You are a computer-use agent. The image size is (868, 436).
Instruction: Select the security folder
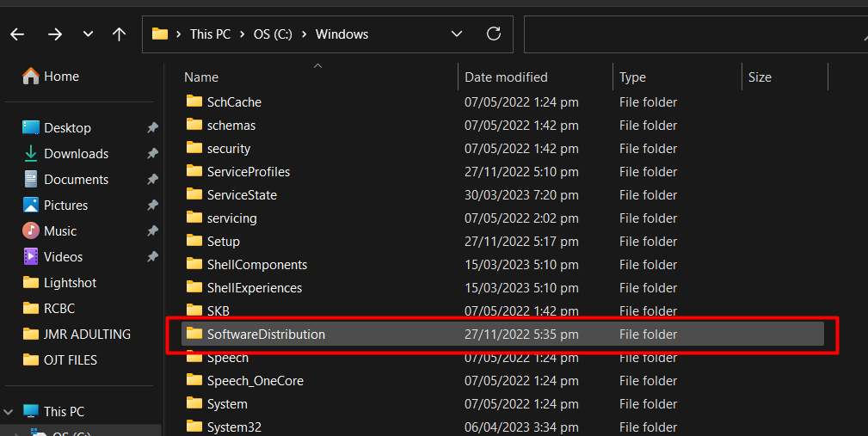pos(502,149)
